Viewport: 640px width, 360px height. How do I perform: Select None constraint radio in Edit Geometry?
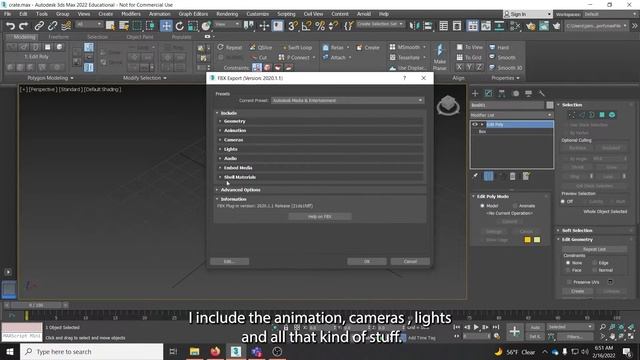click(568, 263)
